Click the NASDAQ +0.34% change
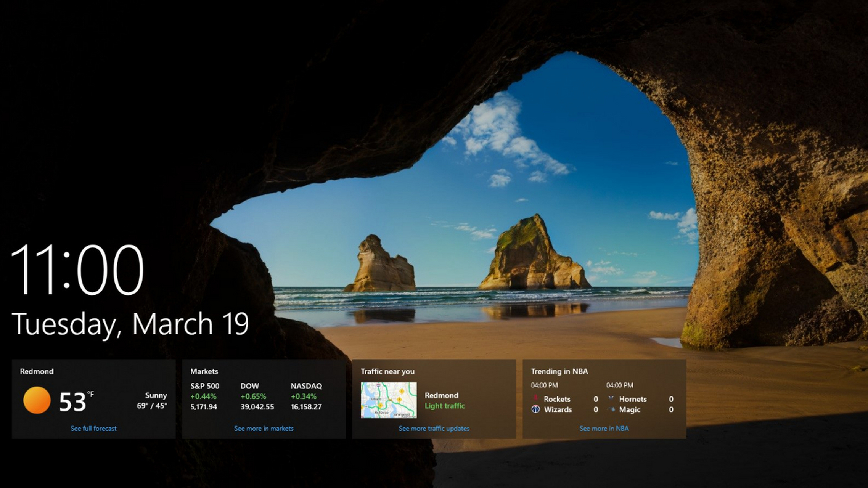 [x=304, y=396]
